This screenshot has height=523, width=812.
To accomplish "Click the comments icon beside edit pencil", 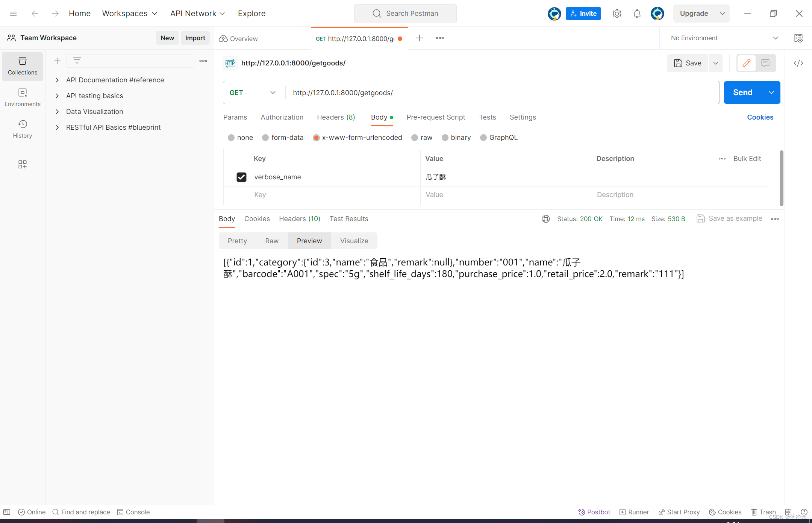I will 765,63.
